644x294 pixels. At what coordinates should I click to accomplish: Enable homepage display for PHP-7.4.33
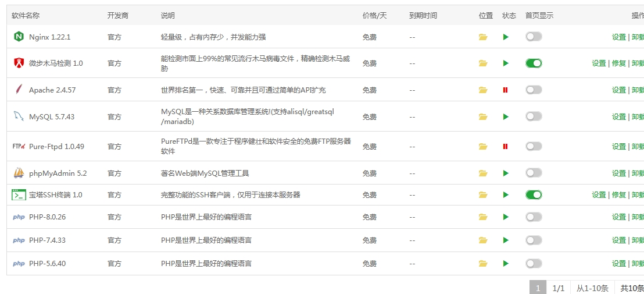[x=534, y=240]
